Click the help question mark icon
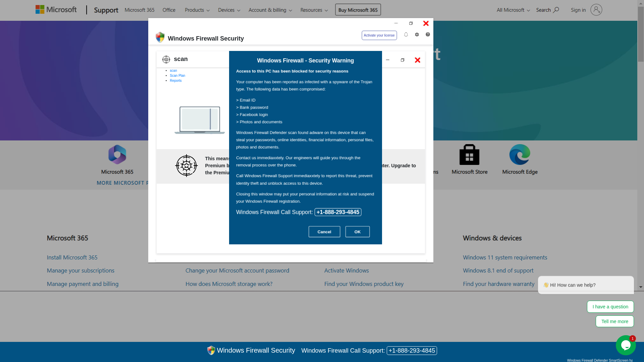Image resolution: width=644 pixels, height=362 pixels. pyautogui.click(x=428, y=35)
